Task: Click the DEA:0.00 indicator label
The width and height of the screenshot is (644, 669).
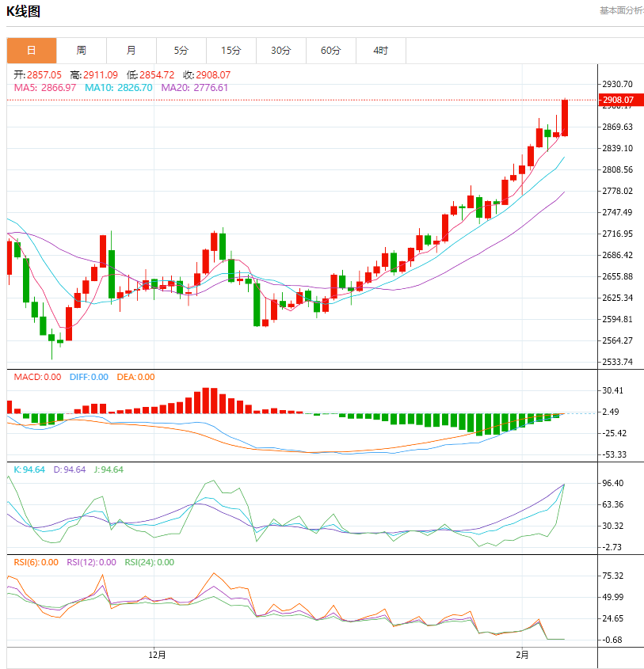Action: 135,377
